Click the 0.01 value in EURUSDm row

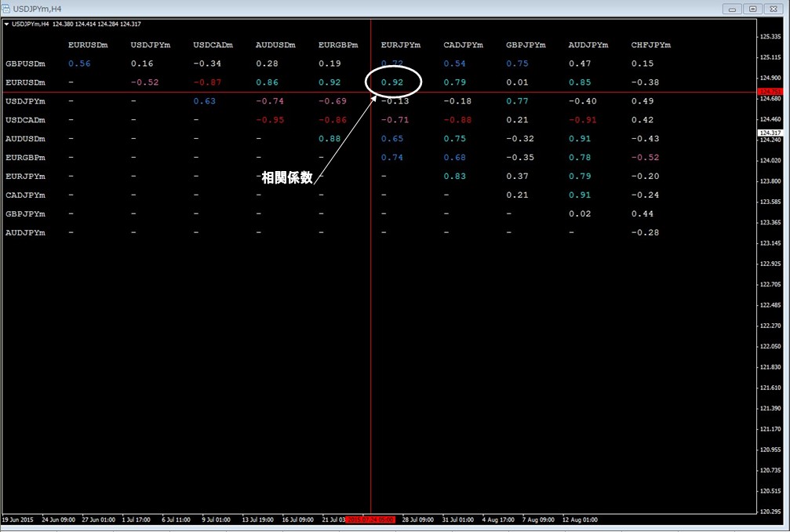[x=517, y=82]
